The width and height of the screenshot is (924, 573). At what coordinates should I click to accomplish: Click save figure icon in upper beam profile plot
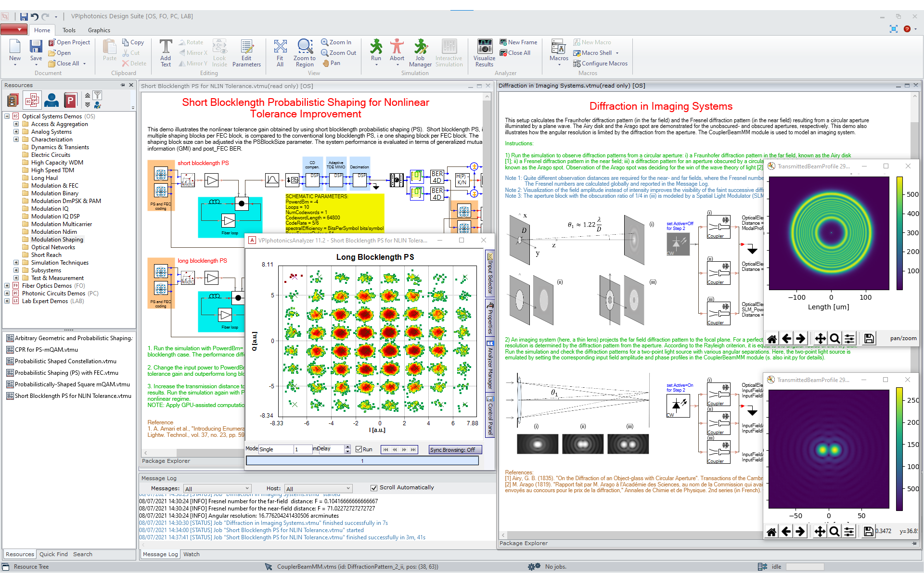tap(869, 339)
